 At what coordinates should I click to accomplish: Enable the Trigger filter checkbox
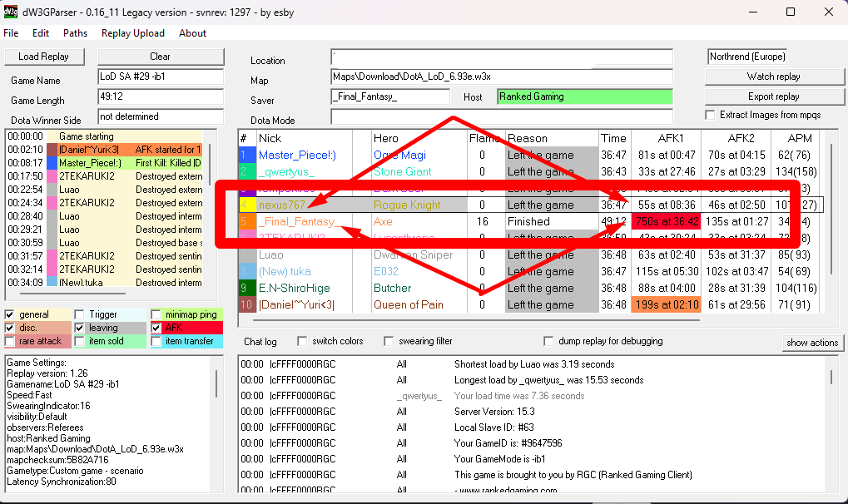80,314
